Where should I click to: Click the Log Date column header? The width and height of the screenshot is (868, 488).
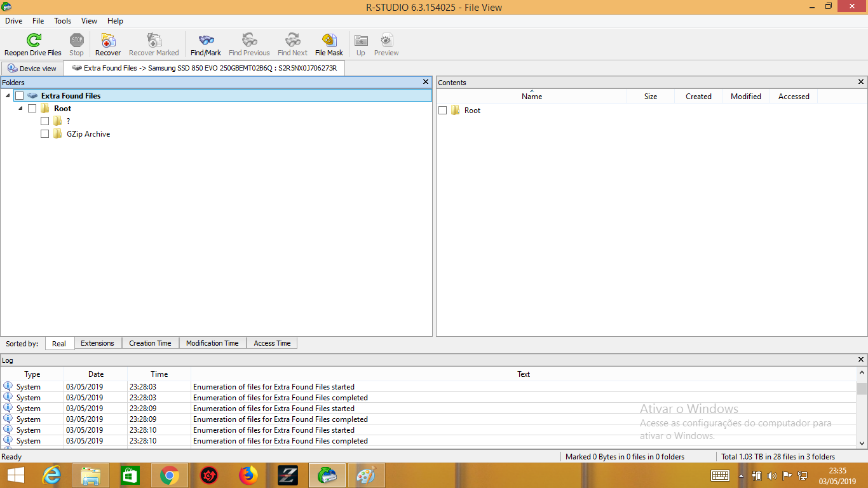point(96,374)
